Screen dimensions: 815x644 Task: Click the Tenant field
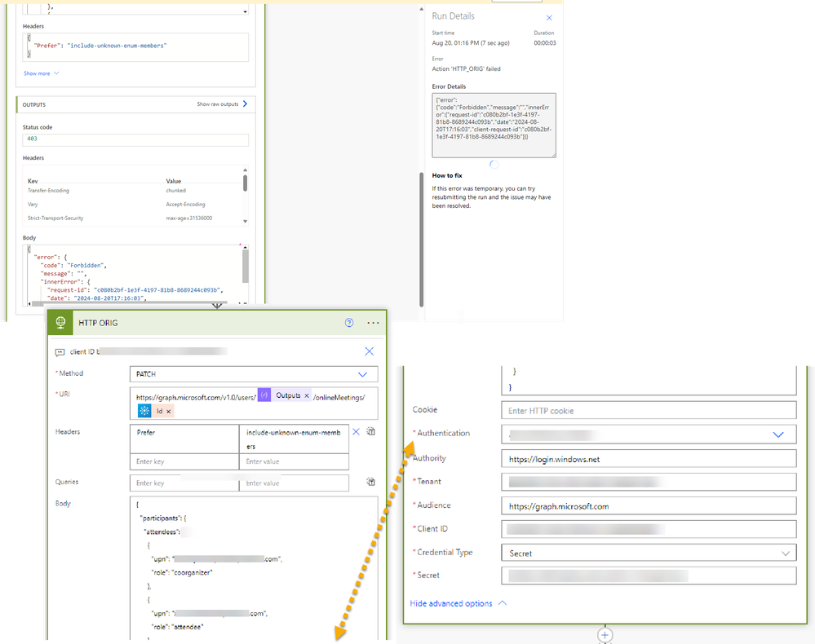[x=649, y=482]
